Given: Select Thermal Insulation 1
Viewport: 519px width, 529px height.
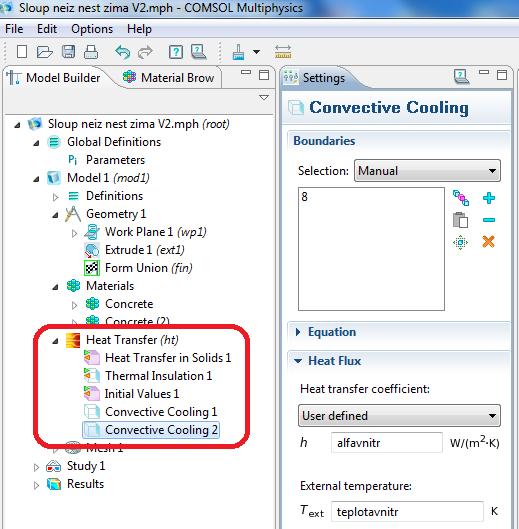Looking at the screenshot, I should (158, 376).
